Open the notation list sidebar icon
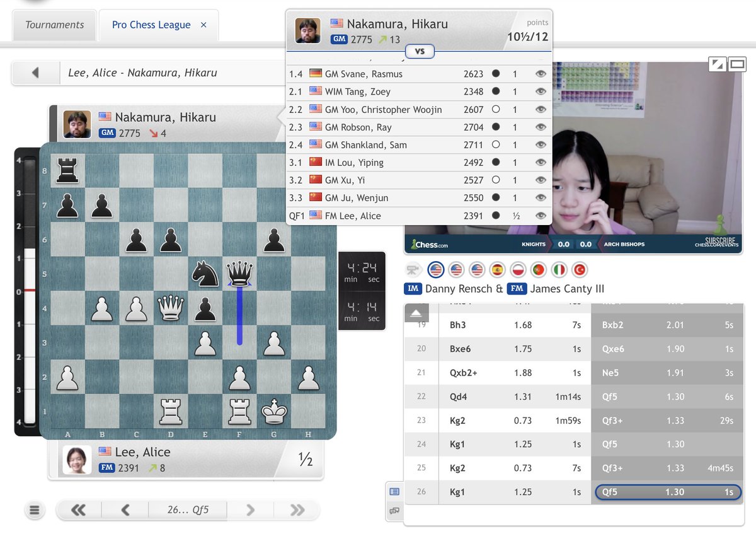 click(394, 491)
